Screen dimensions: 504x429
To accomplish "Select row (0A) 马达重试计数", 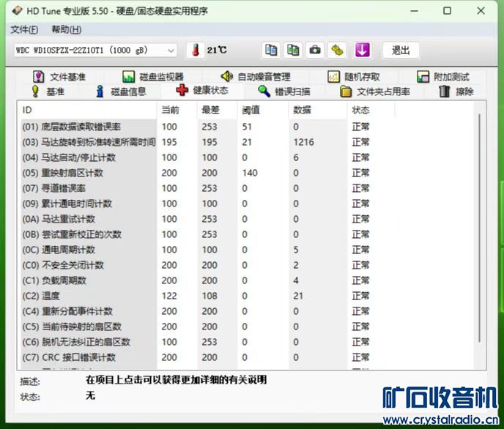I will click(x=248, y=219).
